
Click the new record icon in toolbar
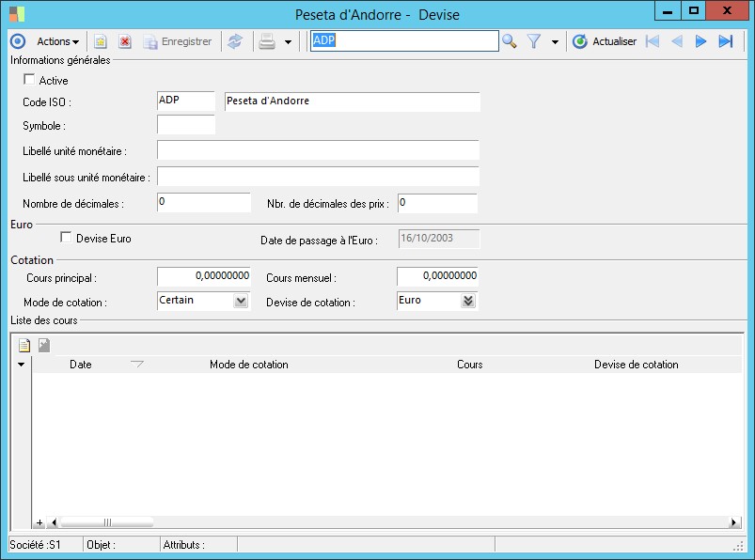click(101, 41)
